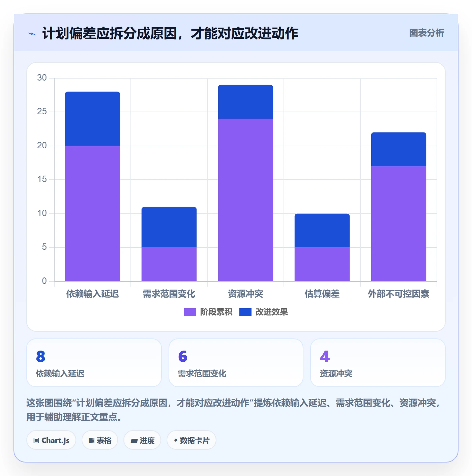Click the blue bar segment for 依赖输入延迟
Viewport: 472px width, 476px height.
92,119
